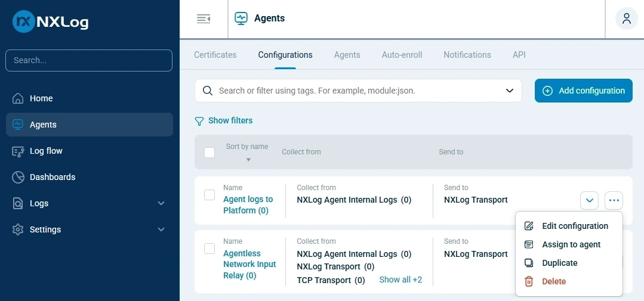
Task: Click the Agents monitor icon in sidebar
Action: (18, 125)
